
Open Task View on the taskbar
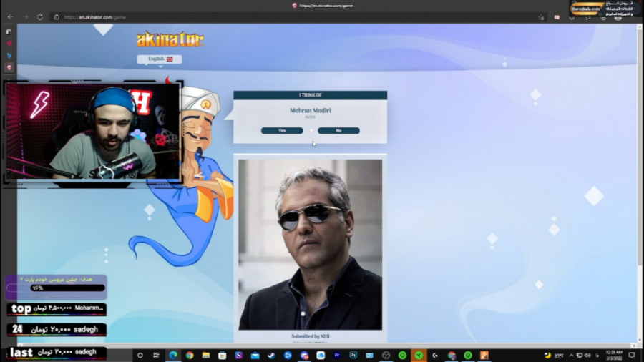[x=157, y=356]
